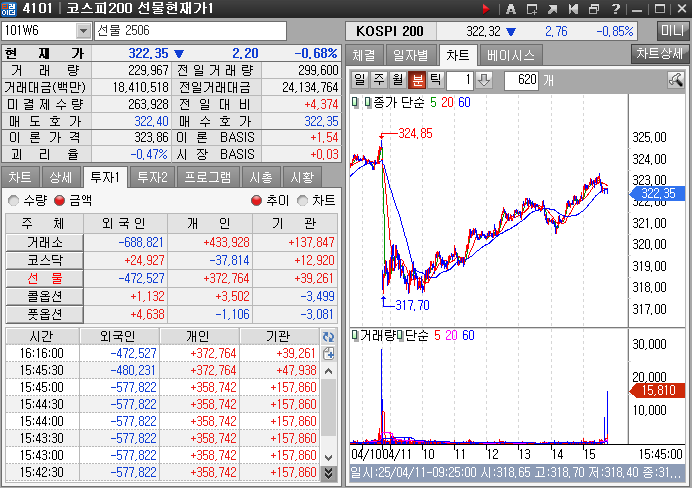
Task: Click the 미니 button
Action: tap(673, 31)
